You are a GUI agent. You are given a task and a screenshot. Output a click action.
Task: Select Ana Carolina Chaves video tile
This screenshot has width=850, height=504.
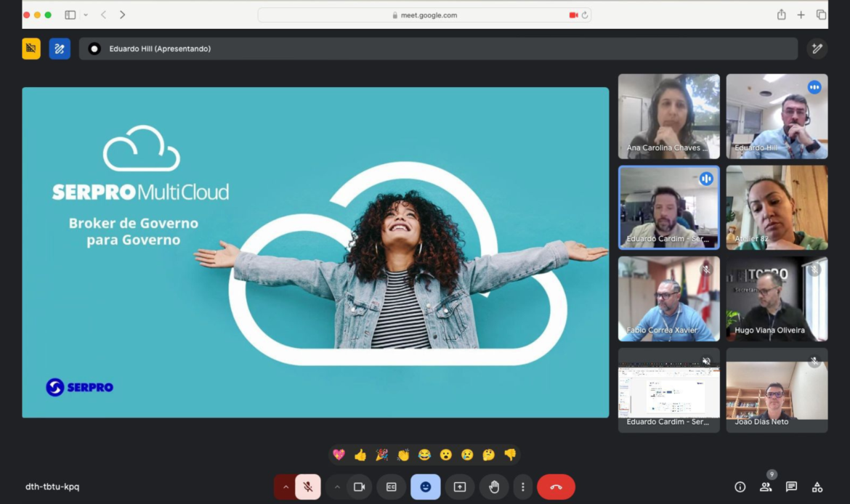[669, 116]
